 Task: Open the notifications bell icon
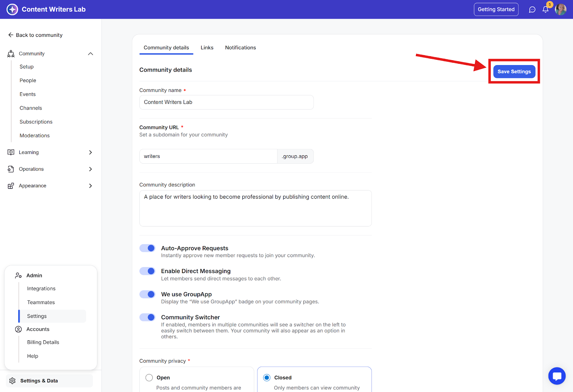click(x=545, y=10)
